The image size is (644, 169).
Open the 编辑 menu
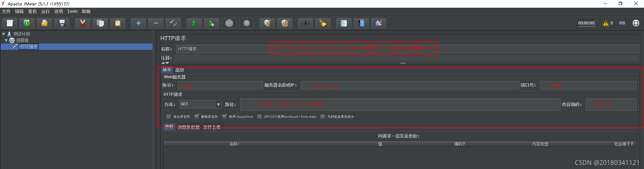(x=19, y=11)
